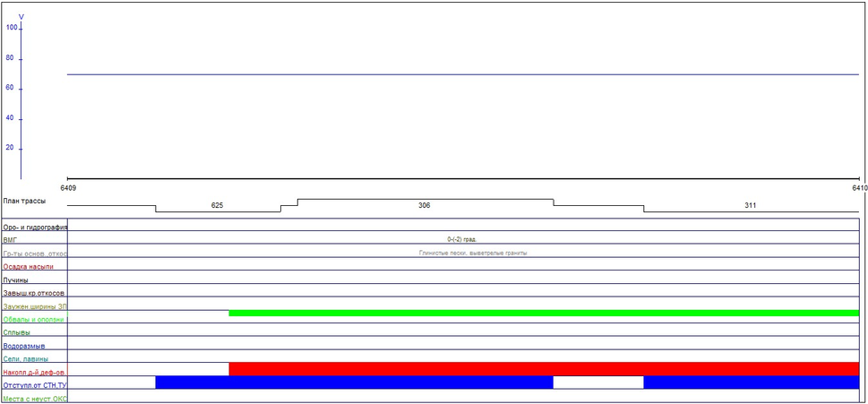Click the 'Места с неуст.ОКС' row label
This screenshot has height=404, width=868.
tap(35, 399)
